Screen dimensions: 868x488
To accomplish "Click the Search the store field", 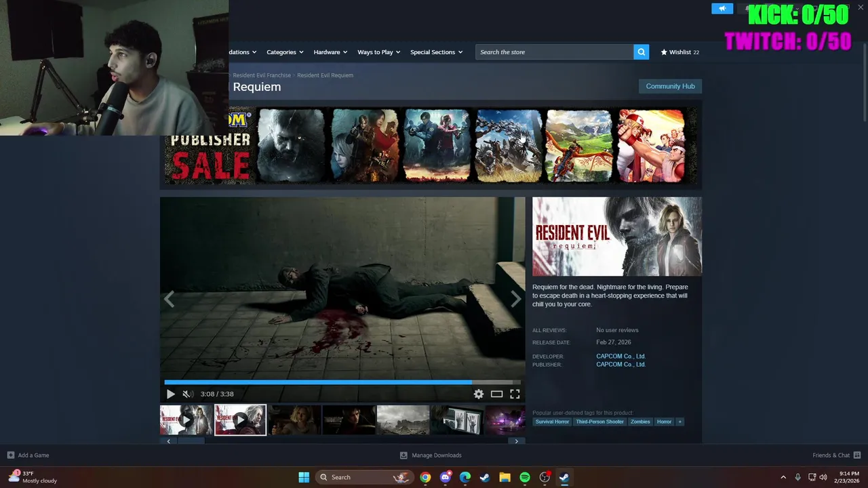I will [555, 52].
